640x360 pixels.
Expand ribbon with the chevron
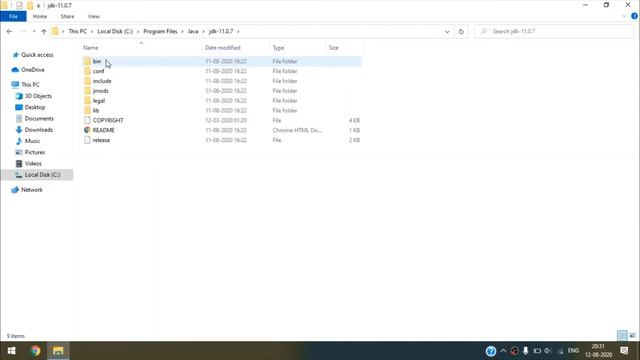coord(624,16)
